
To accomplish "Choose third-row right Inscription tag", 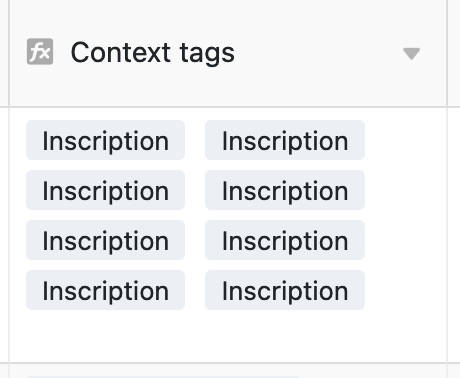I will click(x=285, y=240).
